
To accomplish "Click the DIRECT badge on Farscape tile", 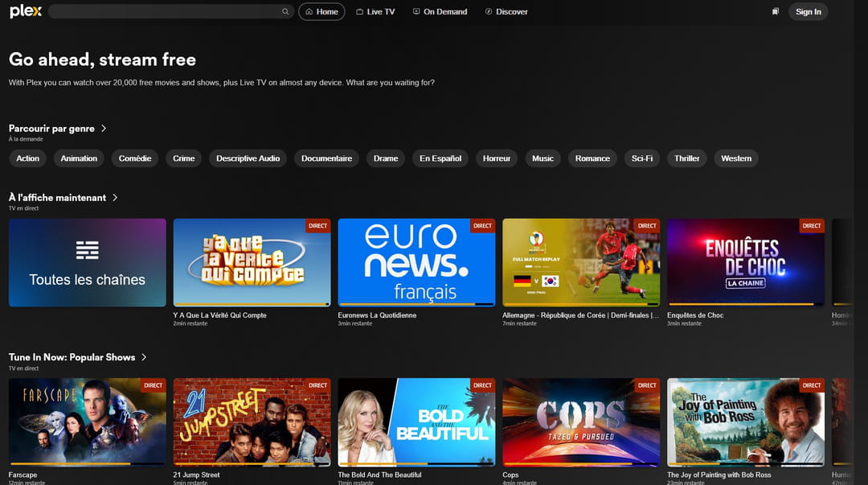I will [x=153, y=385].
